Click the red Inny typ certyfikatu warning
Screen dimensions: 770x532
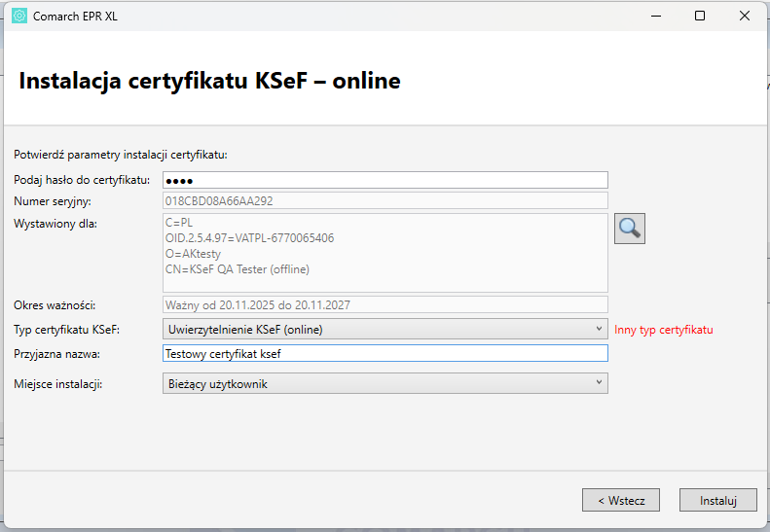(664, 330)
